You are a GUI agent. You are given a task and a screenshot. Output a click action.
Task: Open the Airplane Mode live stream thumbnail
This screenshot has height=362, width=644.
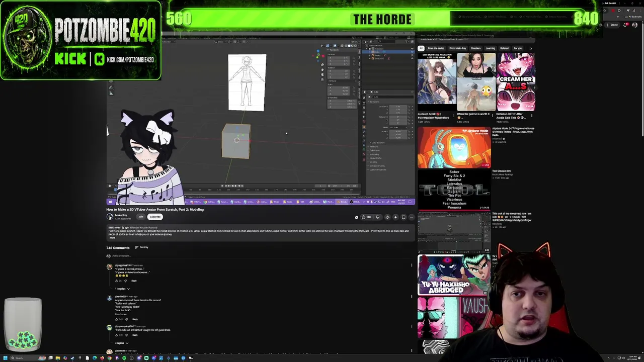click(x=454, y=147)
